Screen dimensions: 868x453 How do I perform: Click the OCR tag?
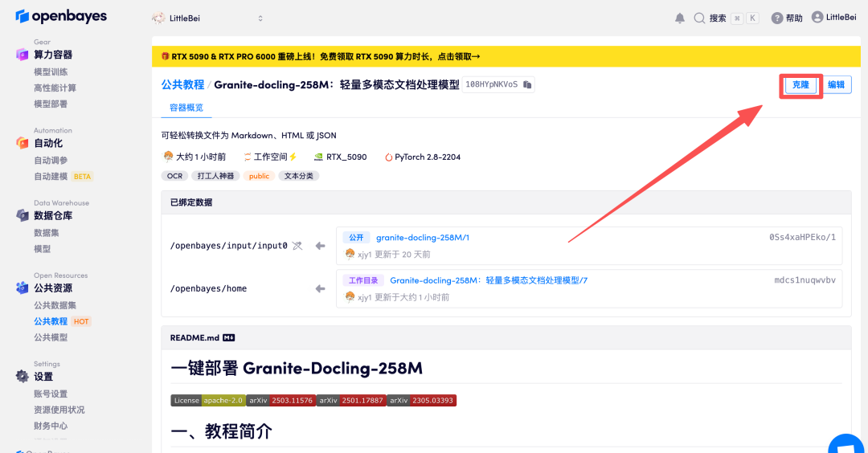174,176
